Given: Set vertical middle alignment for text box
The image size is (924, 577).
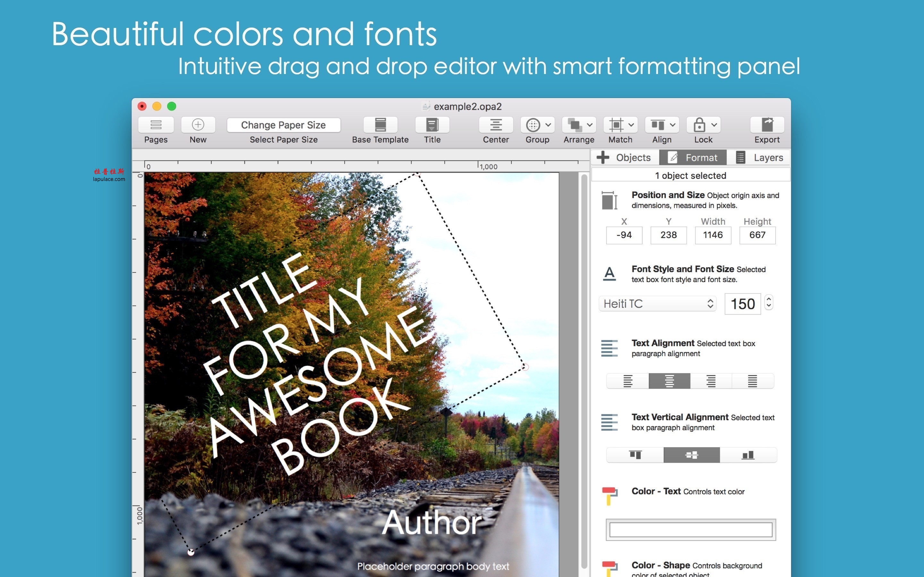Looking at the screenshot, I should click(x=692, y=455).
